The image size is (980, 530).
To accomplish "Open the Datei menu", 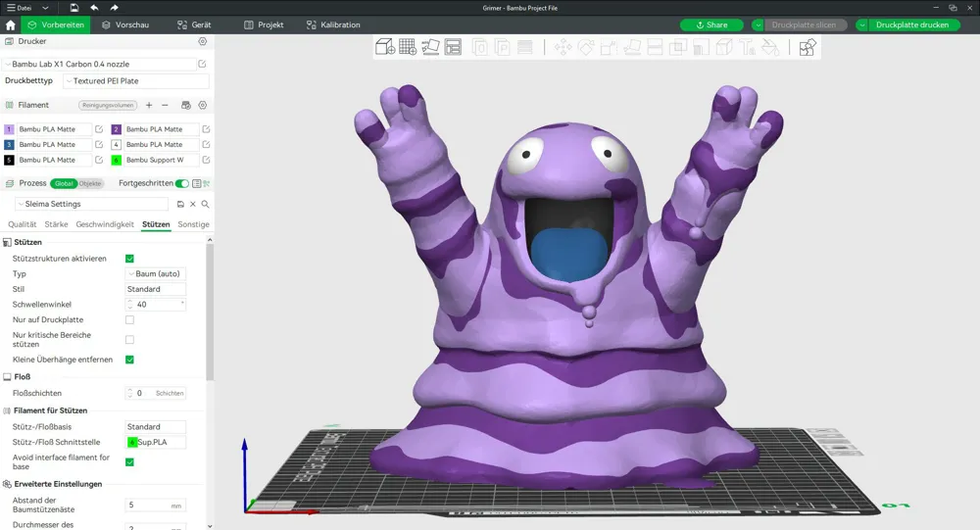I will click(20, 8).
